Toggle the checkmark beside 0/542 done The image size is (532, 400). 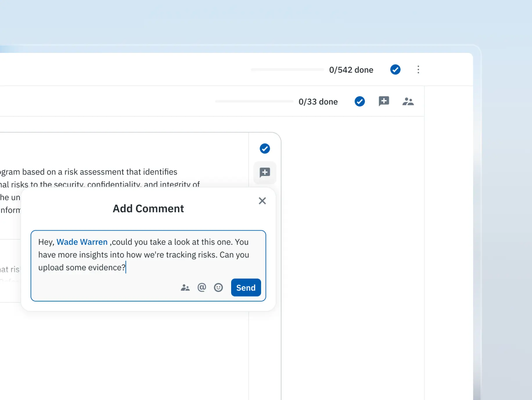click(x=395, y=69)
